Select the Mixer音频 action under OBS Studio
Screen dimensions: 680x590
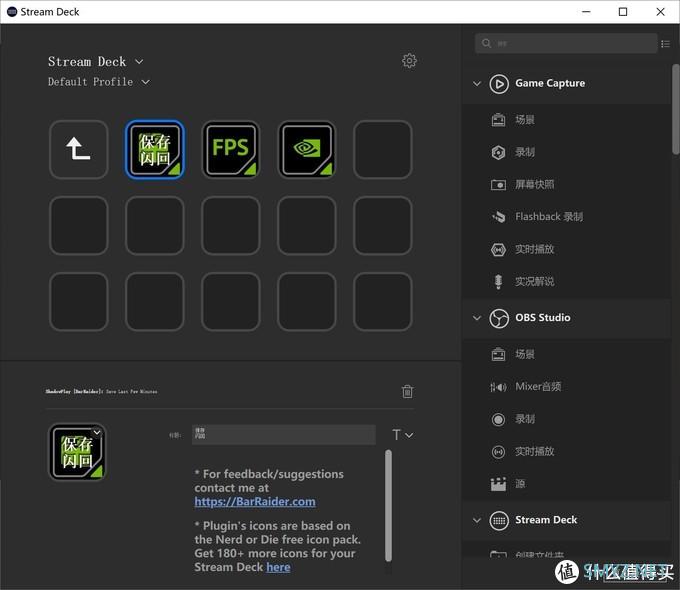(x=538, y=387)
